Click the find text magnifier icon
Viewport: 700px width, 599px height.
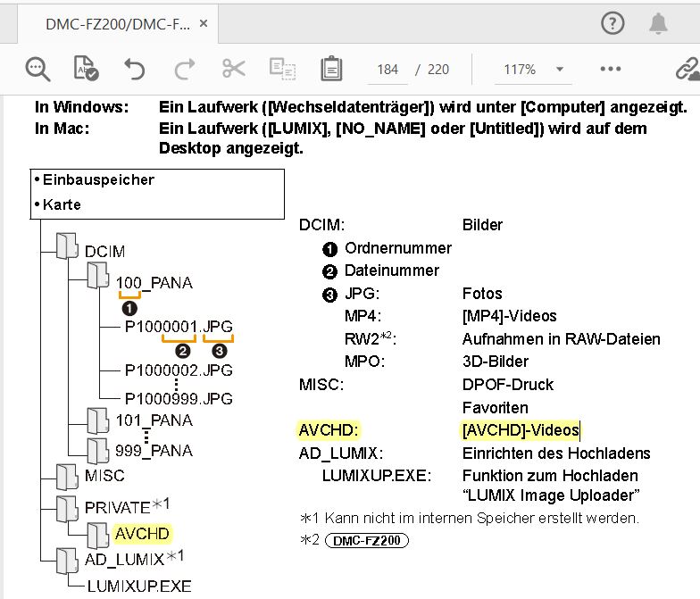click(x=37, y=69)
